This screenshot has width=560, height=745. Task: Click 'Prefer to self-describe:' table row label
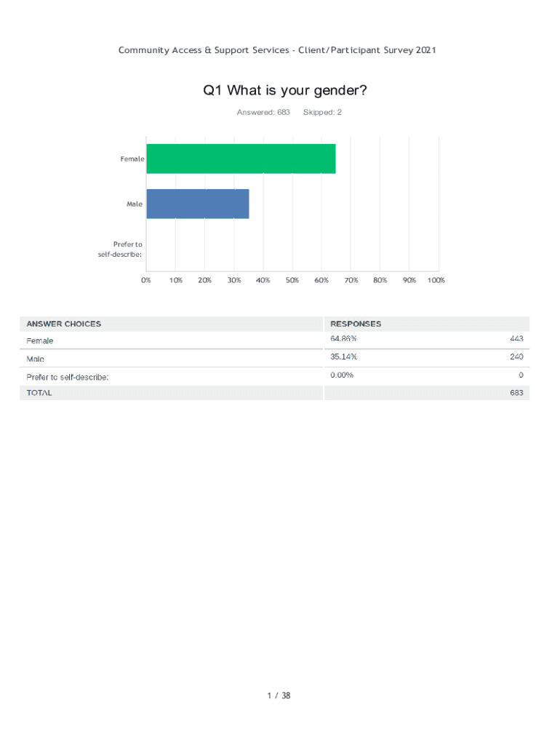pyautogui.click(x=68, y=377)
